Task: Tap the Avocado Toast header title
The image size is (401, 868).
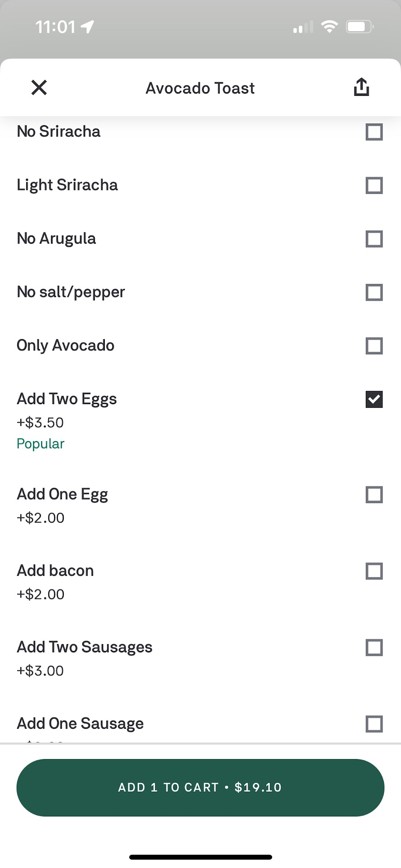Action: [200, 88]
